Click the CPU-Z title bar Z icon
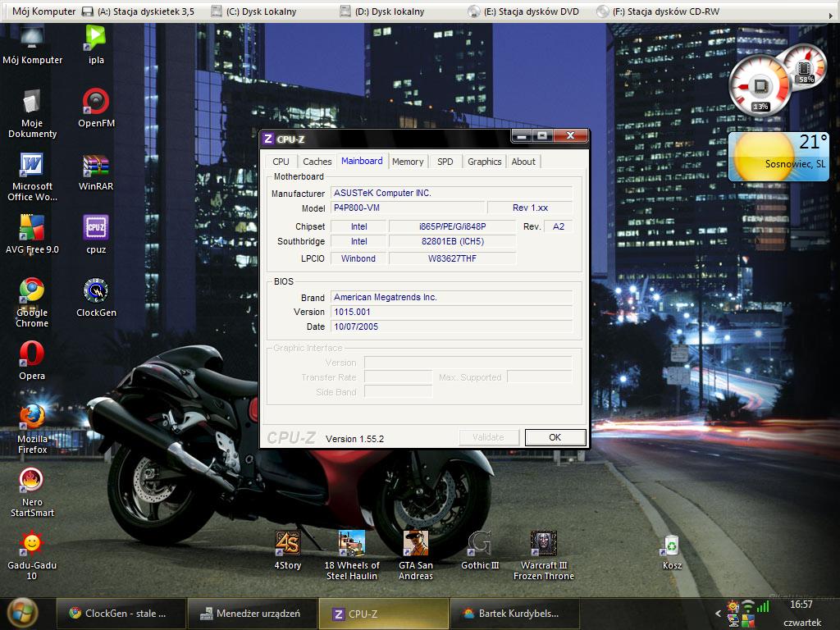This screenshot has height=630, width=840. 268,139
